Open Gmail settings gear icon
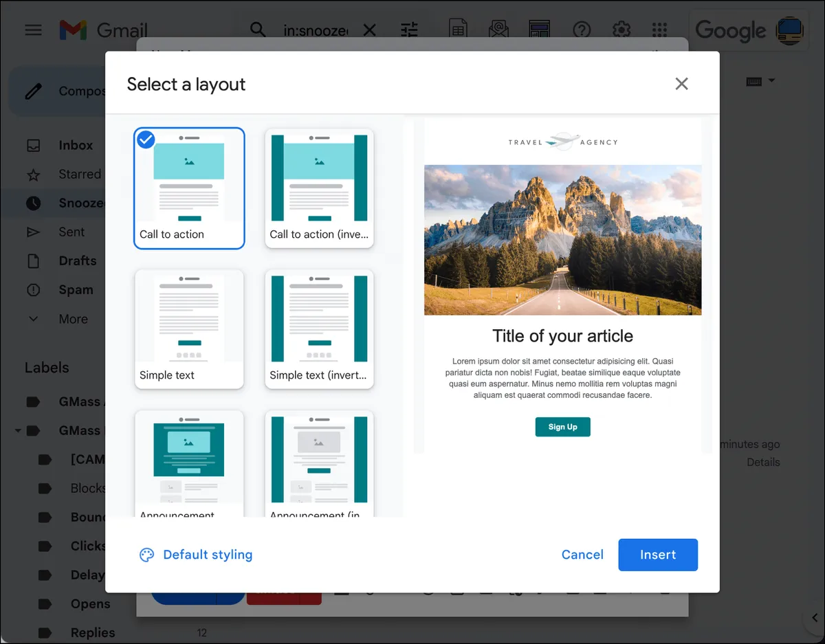 tap(621, 30)
